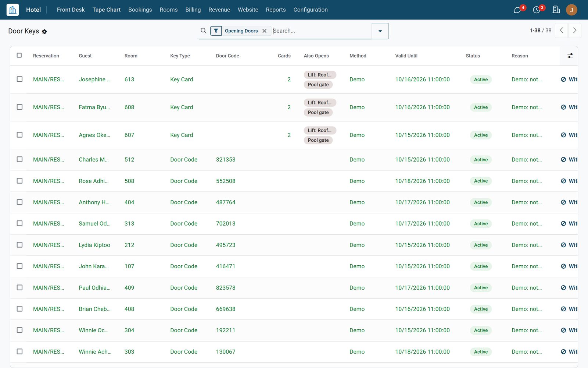Expand the search options dropdown arrow
This screenshot has height=368, width=588.
(380, 31)
